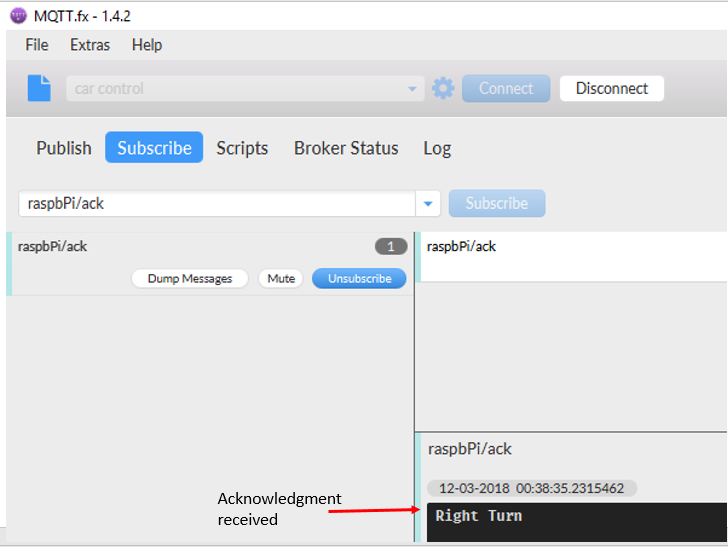Click the Subscribe button beside the topic field
This screenshot has width=728, height=547.
pos(497,203)
